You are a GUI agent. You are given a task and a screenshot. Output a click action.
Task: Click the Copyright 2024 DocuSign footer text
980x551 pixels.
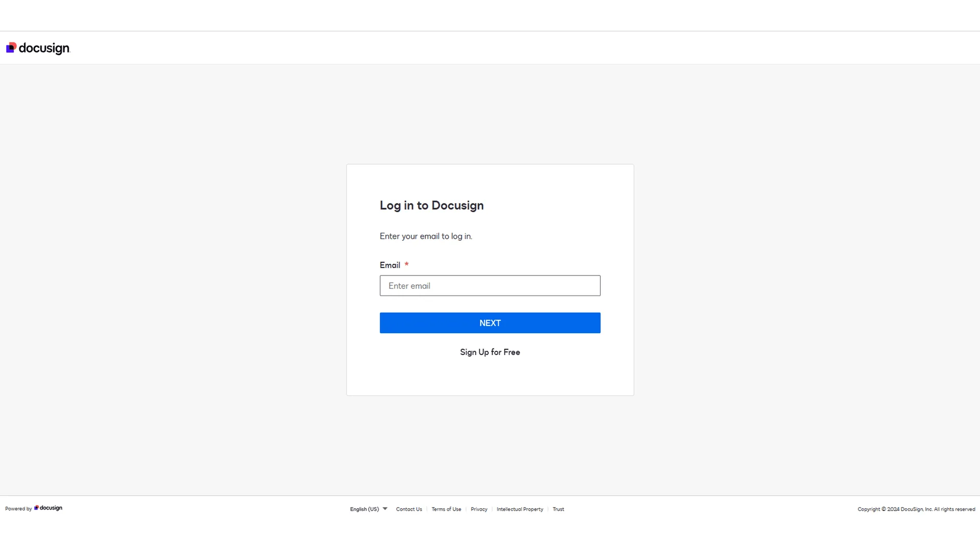click(916, 509)
